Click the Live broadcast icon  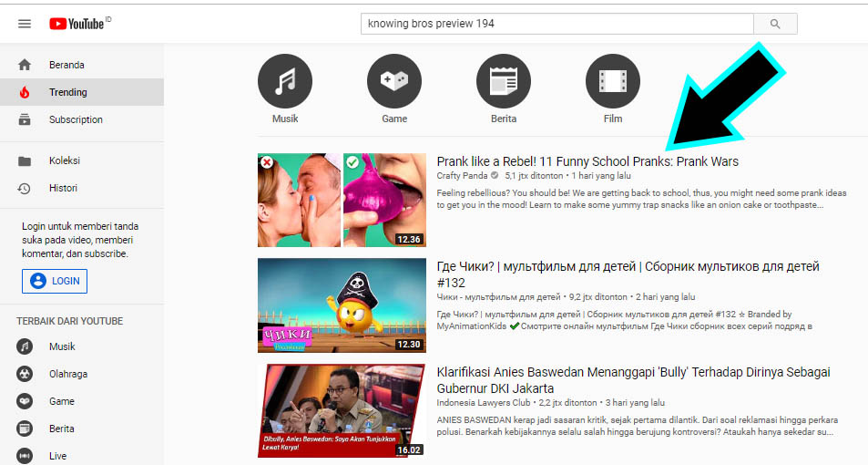(25, 456)
